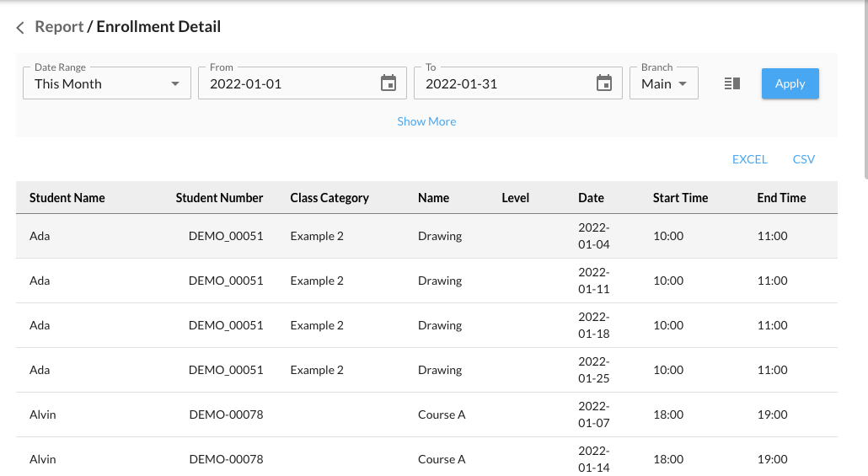
Task: Export the report as CSV
Action: click(x=803, y=159)
